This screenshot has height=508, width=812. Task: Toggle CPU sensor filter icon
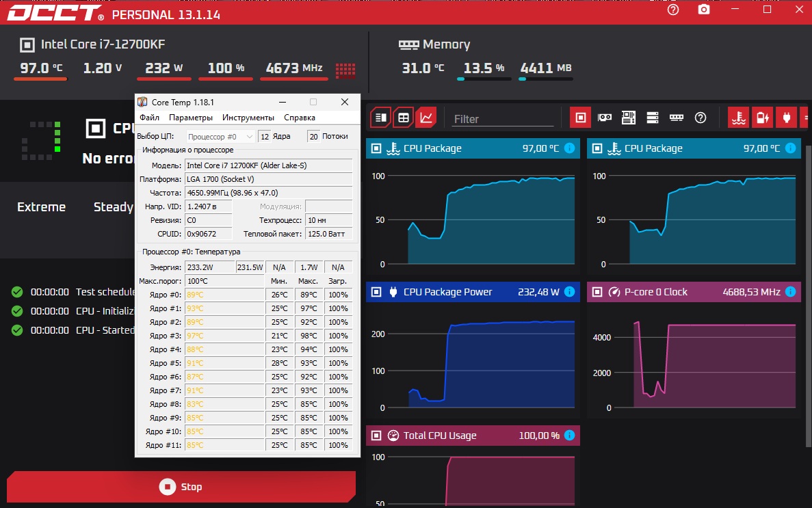[581, 118]
